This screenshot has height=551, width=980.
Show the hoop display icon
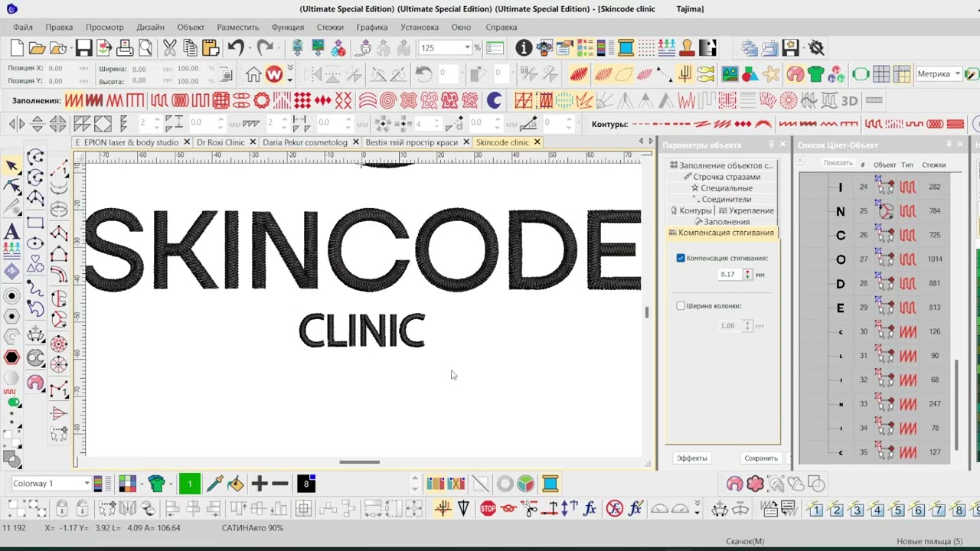click(x=861, y=74)
